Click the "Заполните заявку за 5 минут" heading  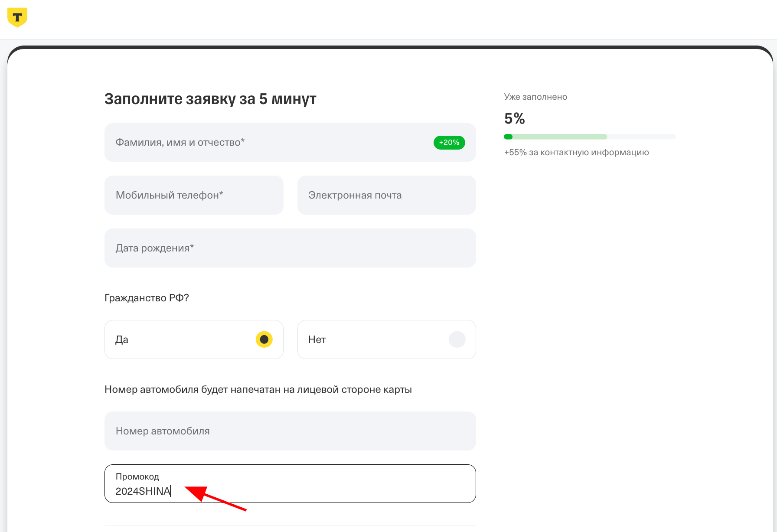tap(210, 99)
